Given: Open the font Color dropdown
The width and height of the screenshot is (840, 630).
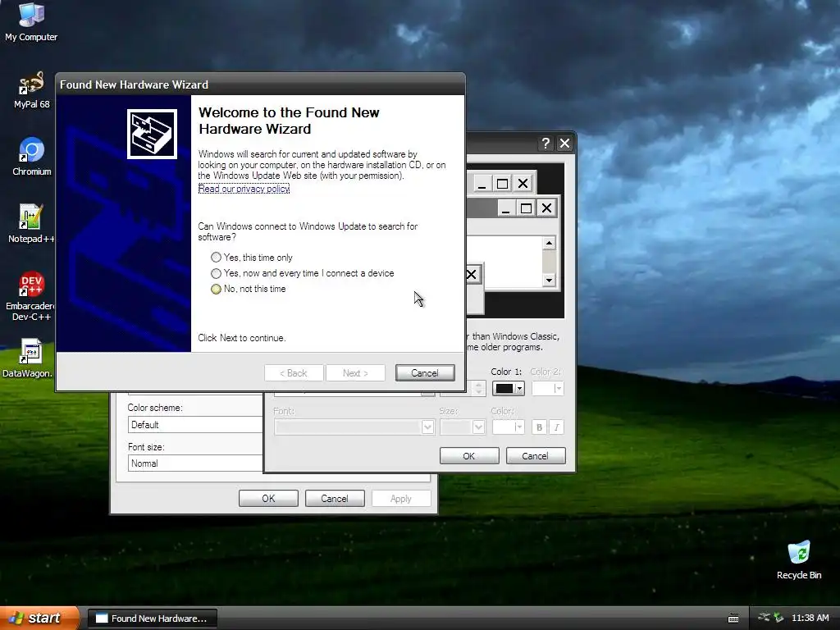Looking at the screenshot, I should [508, 427].
